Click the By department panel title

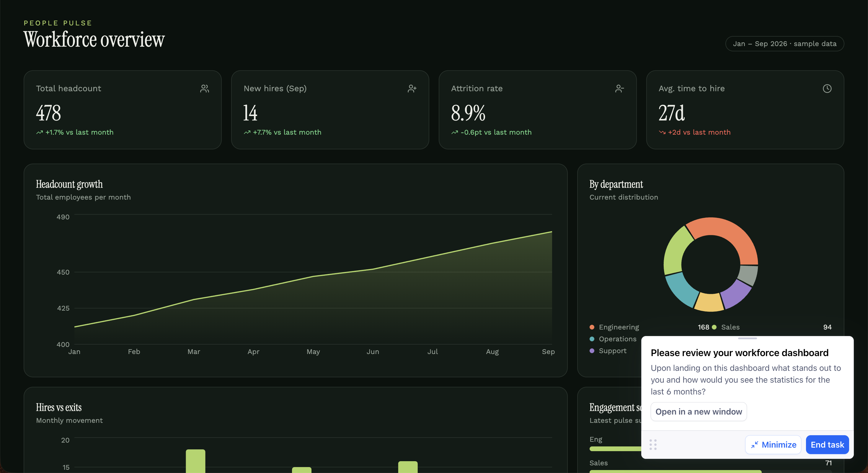click(616, 184)
